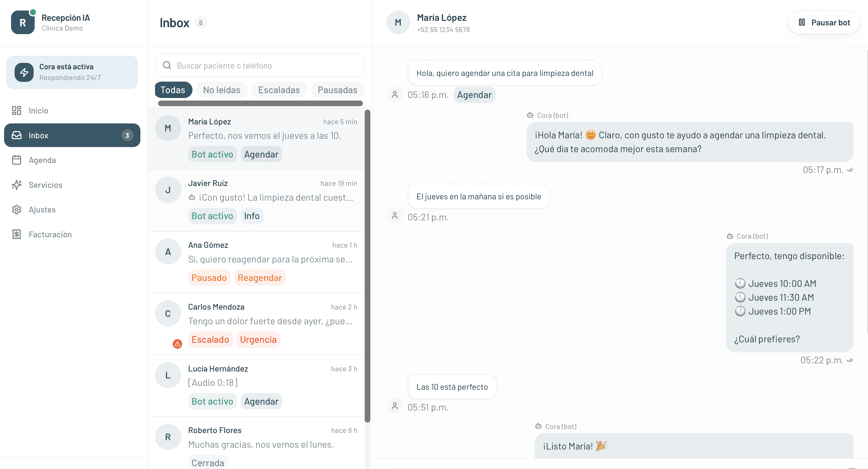Click the user icon next to 05:51 p.m.
The image size is (868, 469).
coord(394,406)
